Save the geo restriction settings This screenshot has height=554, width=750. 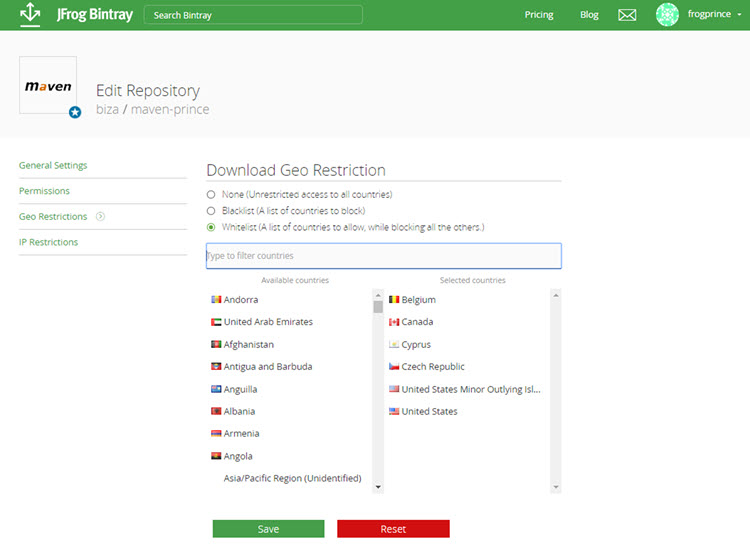pos(268,529)
